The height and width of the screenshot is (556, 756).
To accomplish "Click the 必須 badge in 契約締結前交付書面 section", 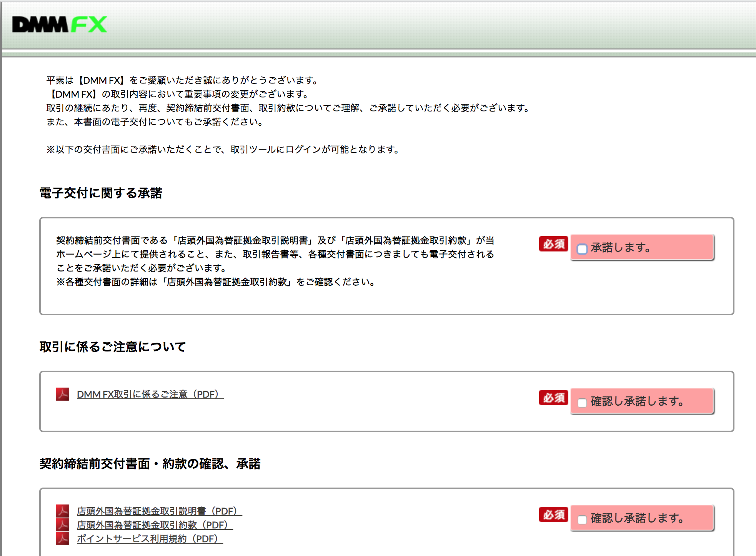I will coord(553,514).
